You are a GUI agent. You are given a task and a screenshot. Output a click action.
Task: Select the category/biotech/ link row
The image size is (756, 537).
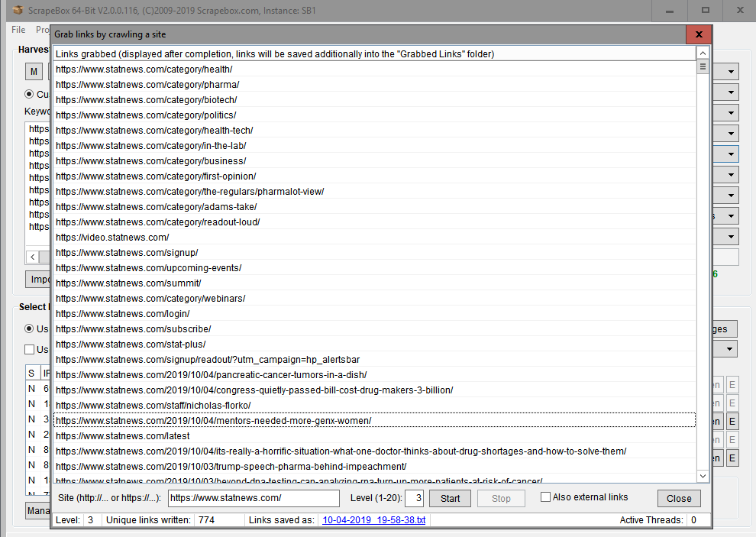[375, 100]
